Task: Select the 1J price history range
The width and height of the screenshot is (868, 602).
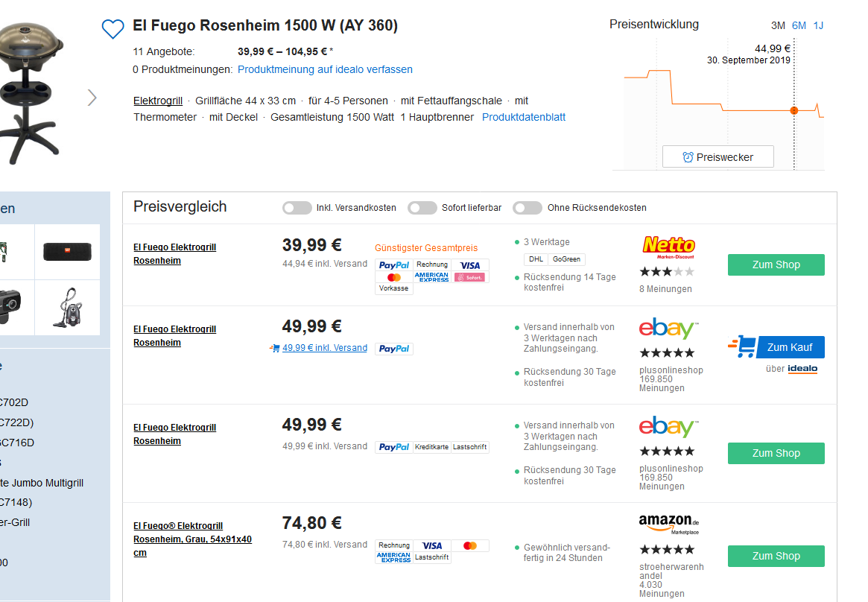Action: 818,25
